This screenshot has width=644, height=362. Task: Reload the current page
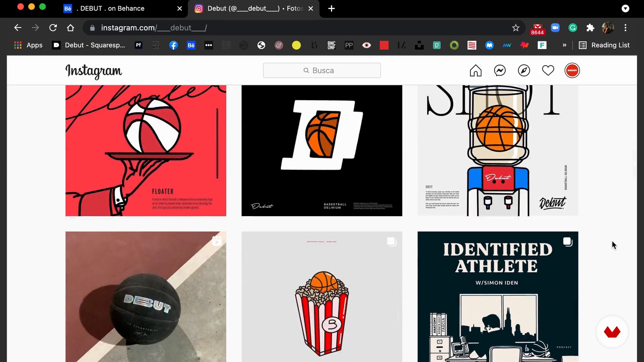(x=53, y=28)
